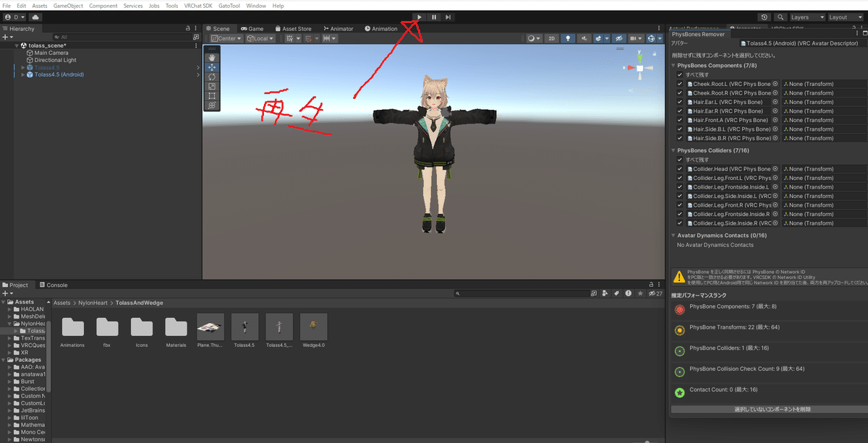Uncheck Hair.Ear.L phys bone checkbox
Viewport: 868px width, 443px height.
tap(679, 102)
